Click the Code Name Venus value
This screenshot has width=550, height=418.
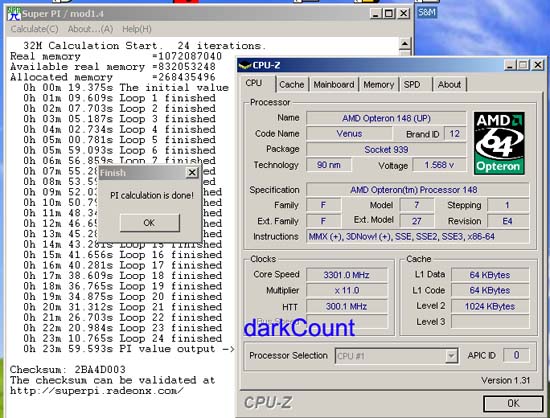pyautogui.click(x=349, y=134)
